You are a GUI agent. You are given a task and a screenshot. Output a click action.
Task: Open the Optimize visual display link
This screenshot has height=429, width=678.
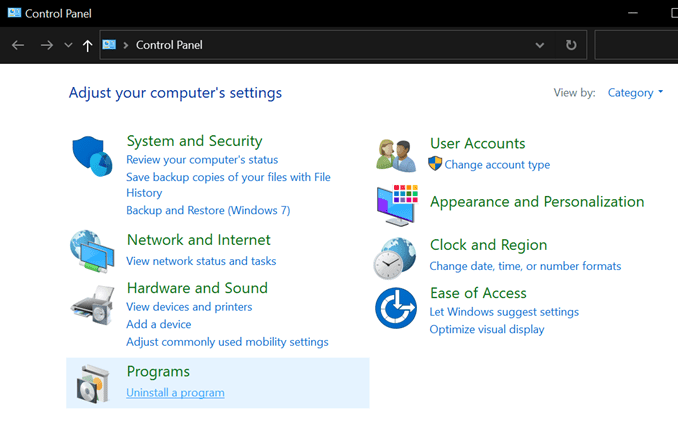coord(487,329)
